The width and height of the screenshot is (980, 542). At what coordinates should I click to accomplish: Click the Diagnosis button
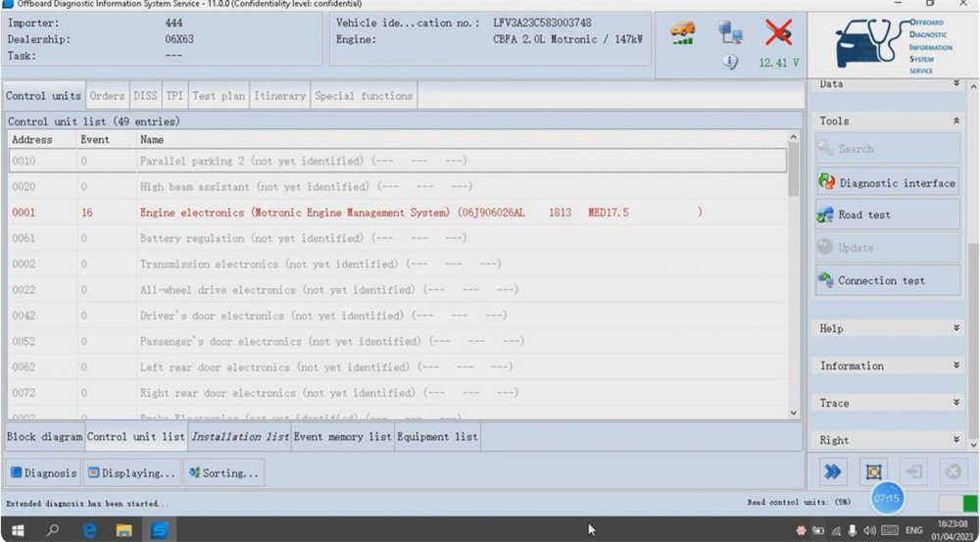(x=44, y=472)
